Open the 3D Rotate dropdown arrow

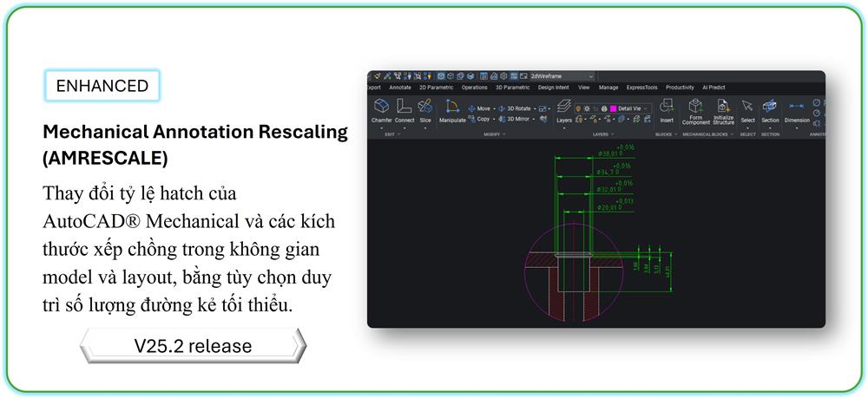coord(534,109)
